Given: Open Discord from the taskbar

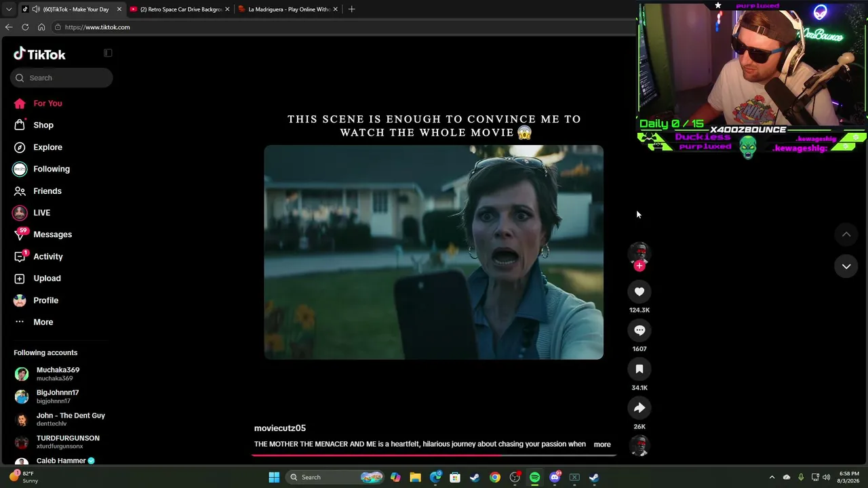Looking at the screenshot, I should tap(555, 477).
